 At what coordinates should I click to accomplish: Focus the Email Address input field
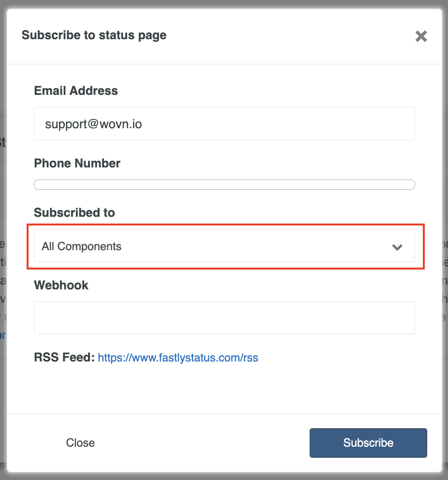[224, 124]
